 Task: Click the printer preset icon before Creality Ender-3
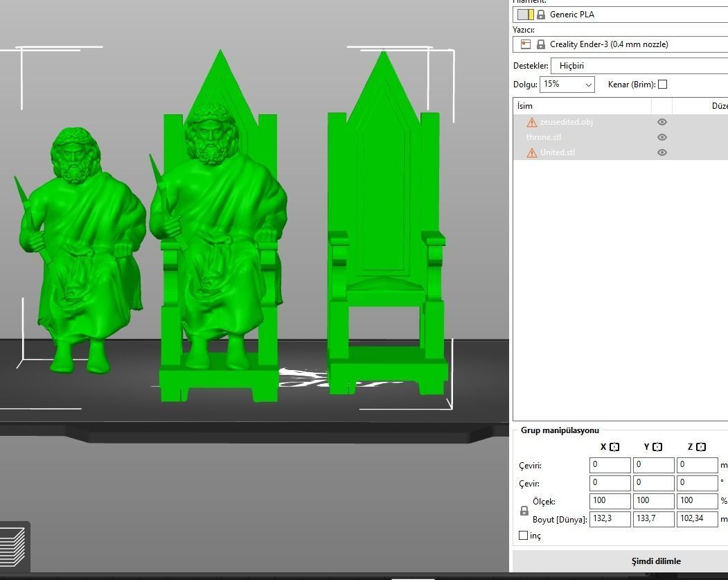coord(526,44)
